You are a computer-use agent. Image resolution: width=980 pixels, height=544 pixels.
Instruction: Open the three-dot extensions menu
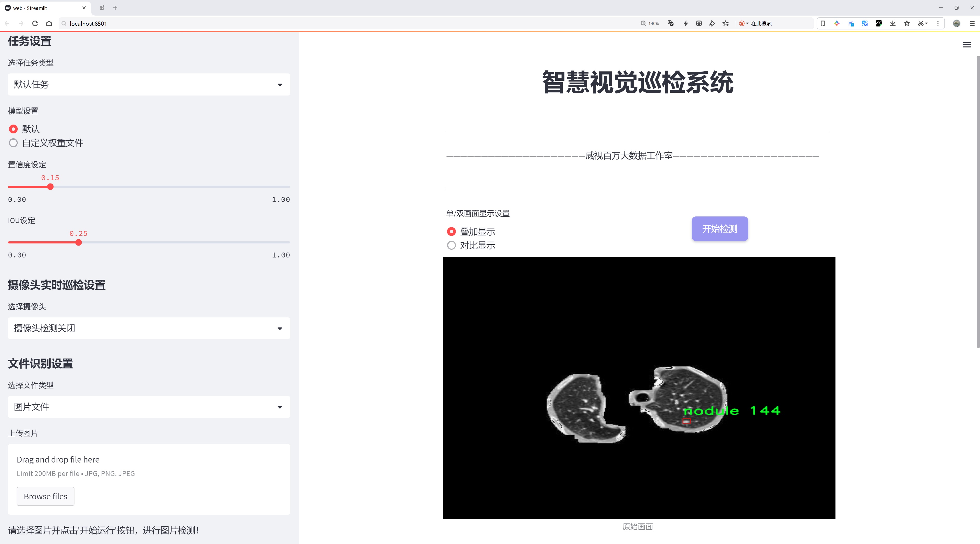pyautogui.click(x=938, y=23)
